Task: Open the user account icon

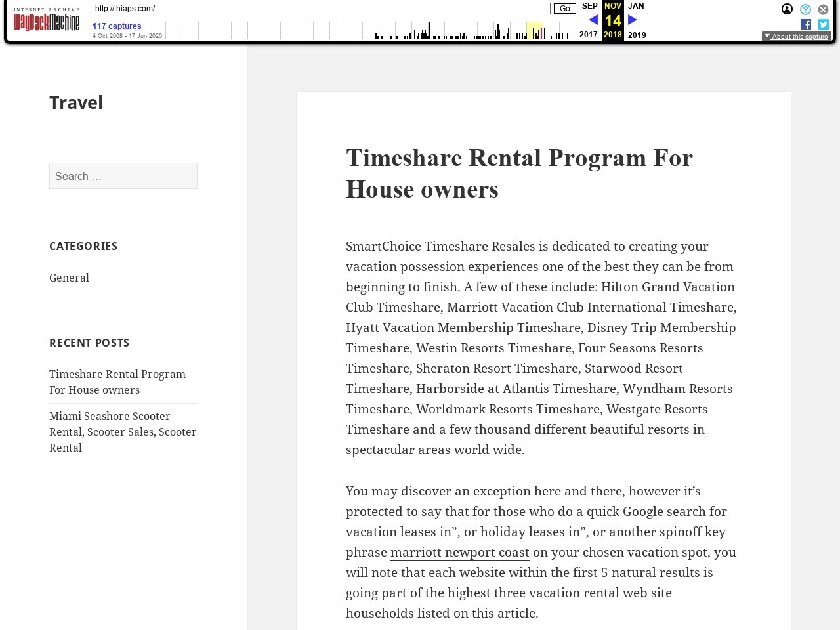Action: pyautogui.click(x=787, y=9)
